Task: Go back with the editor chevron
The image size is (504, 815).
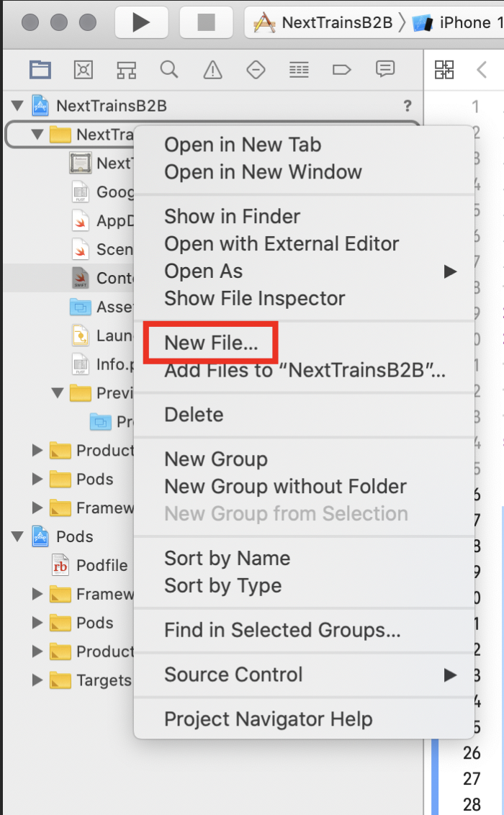Action: coord(482,69)
